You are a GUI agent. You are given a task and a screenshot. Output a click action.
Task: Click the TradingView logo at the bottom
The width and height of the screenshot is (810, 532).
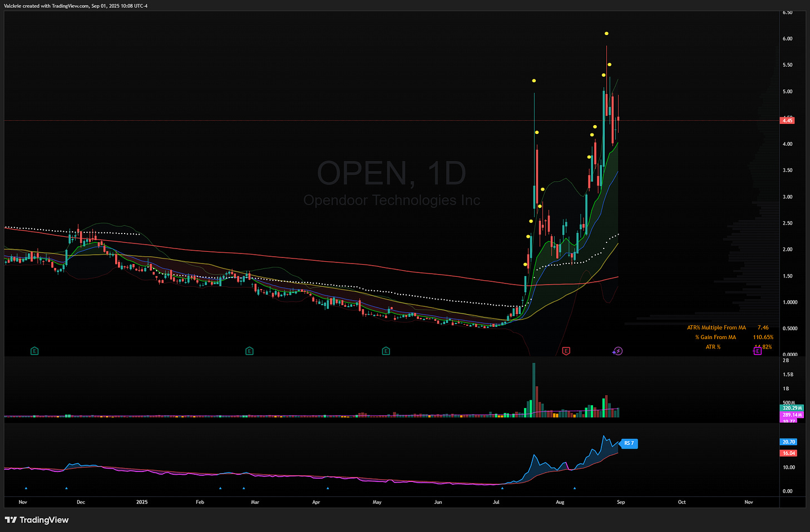tap(37, 520)
